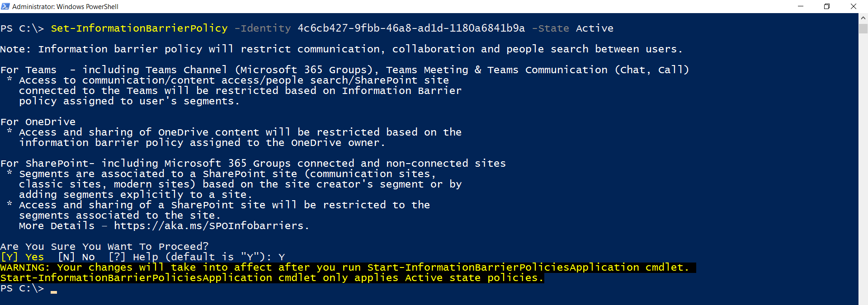868x305 pixels.
Task: Click the "Active" state value in the command
Action: [x=594, y=28]
